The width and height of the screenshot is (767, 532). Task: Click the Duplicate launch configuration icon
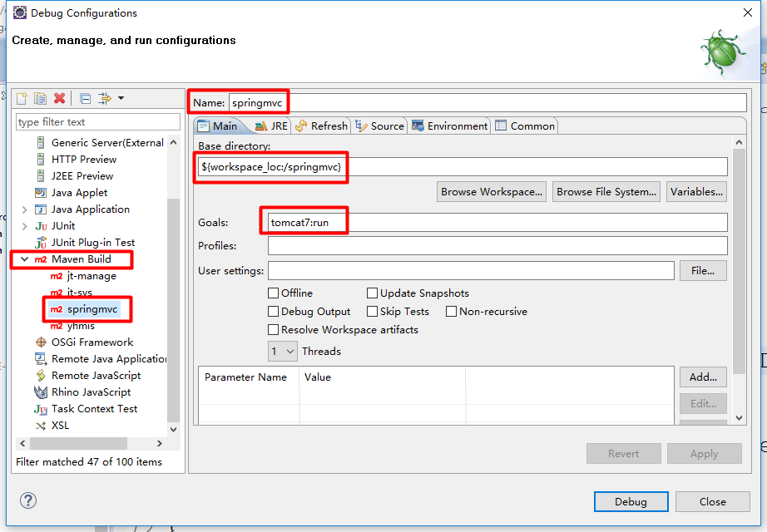40,98
